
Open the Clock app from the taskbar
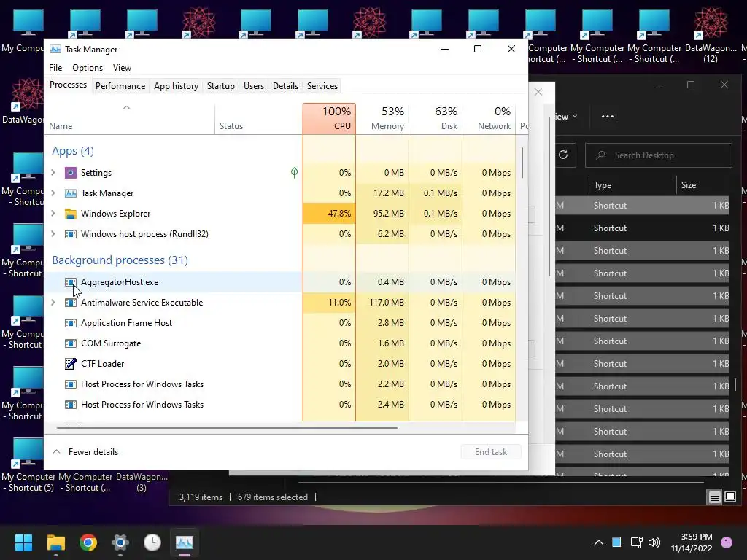click(x=152, y=542)
